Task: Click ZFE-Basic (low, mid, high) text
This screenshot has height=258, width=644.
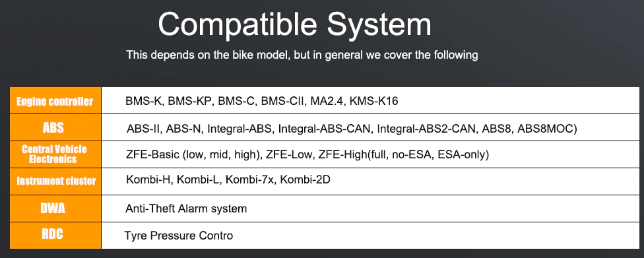Action: 194,155
